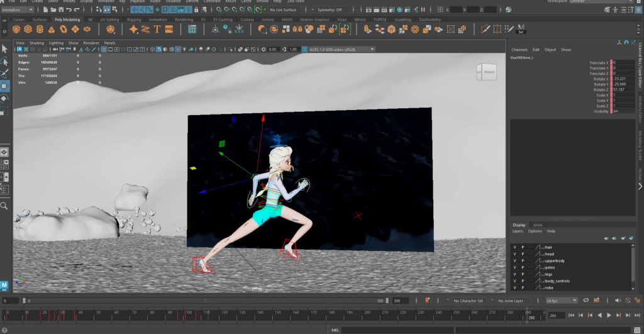Open the Options menu in layer editor

(535, 231)
